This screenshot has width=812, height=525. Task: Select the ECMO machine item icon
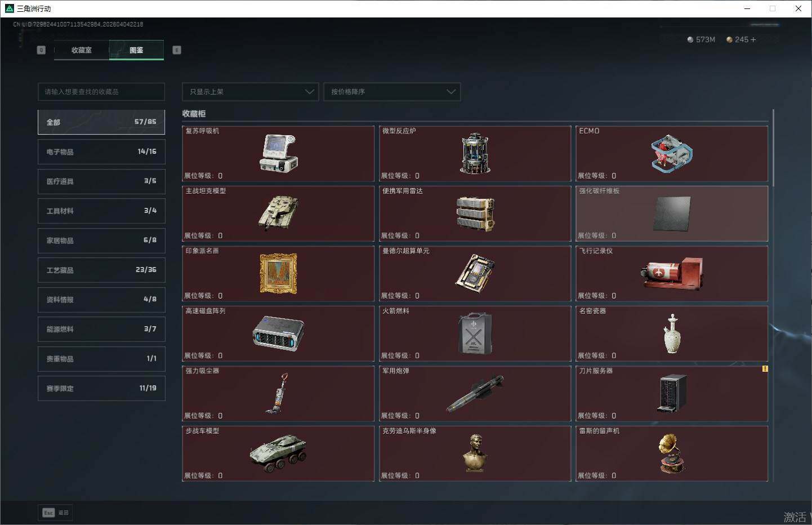pyautogui.click(x=672, y=153)
